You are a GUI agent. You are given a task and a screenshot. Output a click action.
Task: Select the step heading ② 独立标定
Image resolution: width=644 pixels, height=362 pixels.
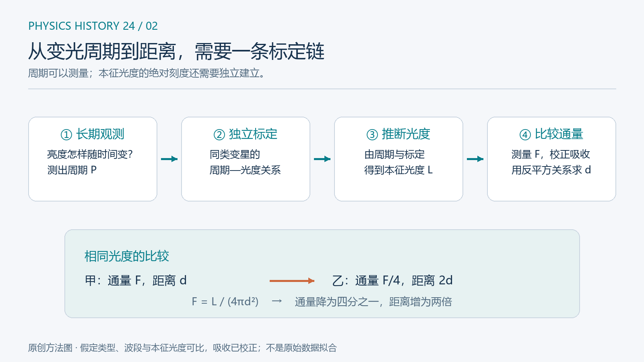point(246,134)
